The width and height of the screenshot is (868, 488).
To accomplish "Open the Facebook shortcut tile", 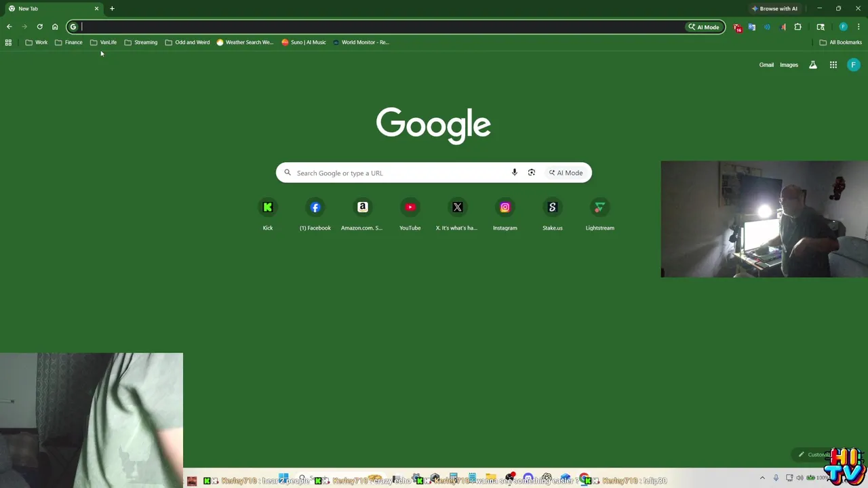I will click(315, 214).
